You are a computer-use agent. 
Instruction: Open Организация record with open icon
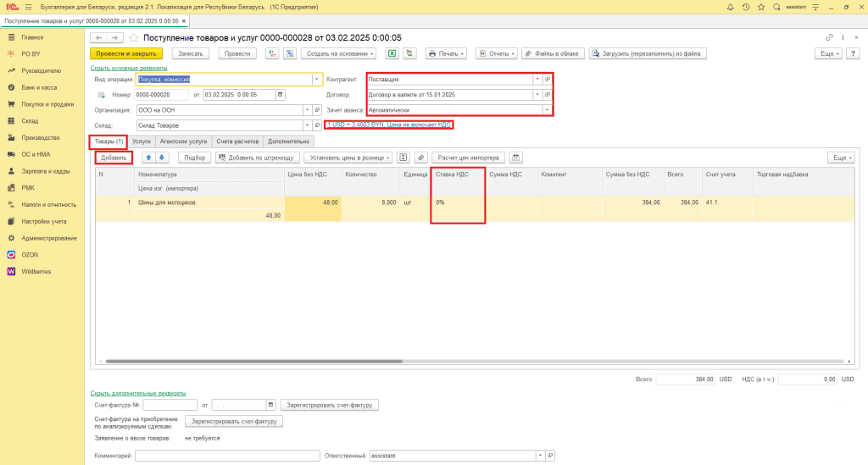317,110
